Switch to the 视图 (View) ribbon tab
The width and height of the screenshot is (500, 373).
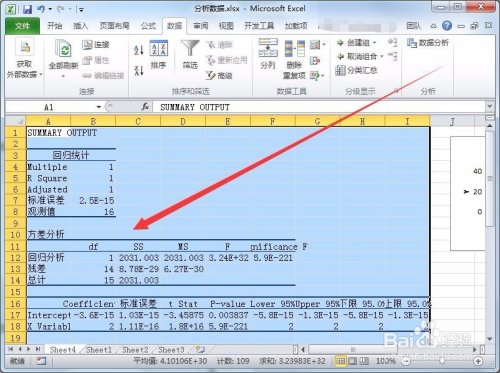[x=226, y=26]
